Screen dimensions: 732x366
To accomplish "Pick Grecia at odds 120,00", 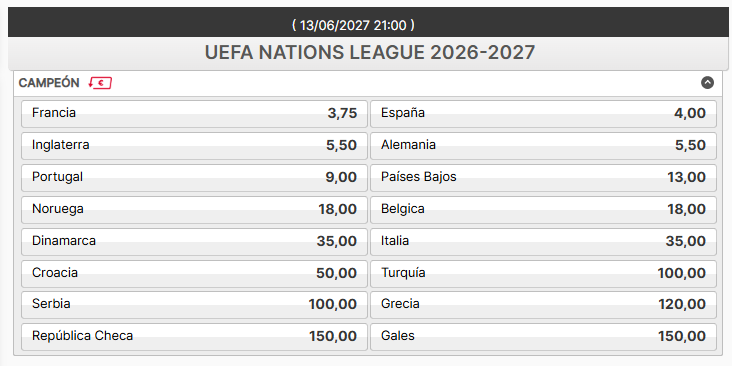I will pyautogui.click(x=543, y=305).
